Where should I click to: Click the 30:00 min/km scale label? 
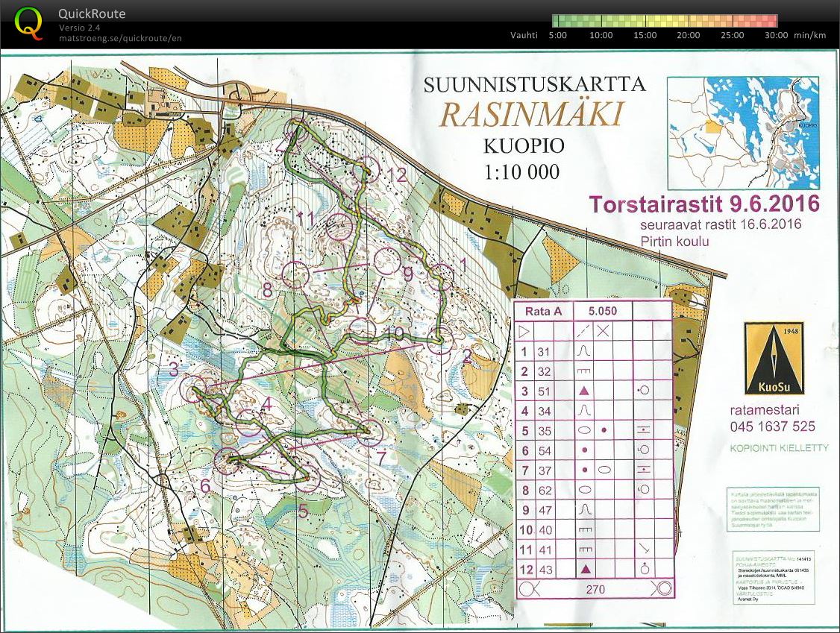click(776, 35)
